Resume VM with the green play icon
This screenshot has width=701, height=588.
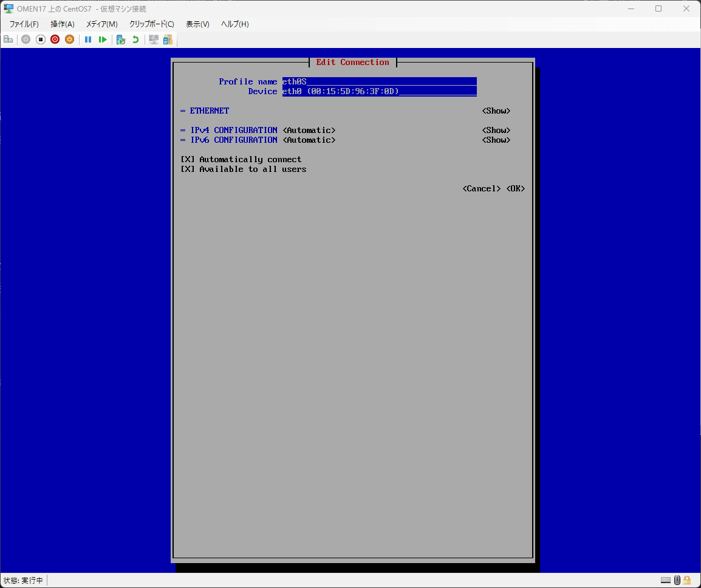tap(103, 39)
